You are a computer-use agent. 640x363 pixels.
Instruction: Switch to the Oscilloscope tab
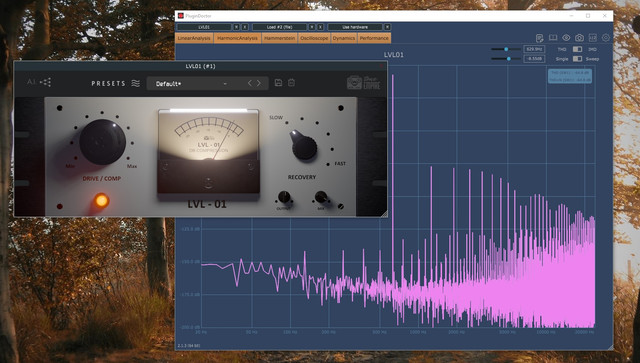coord(314,38)
